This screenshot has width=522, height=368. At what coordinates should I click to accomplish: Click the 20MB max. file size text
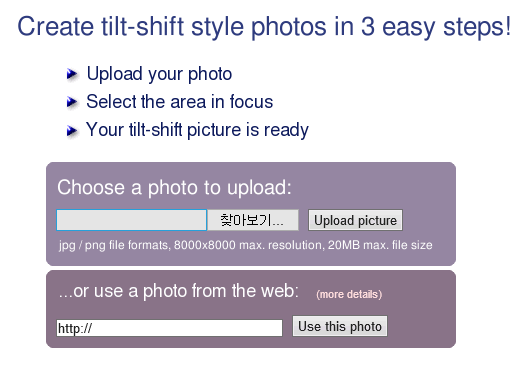[x=380, y=245]
